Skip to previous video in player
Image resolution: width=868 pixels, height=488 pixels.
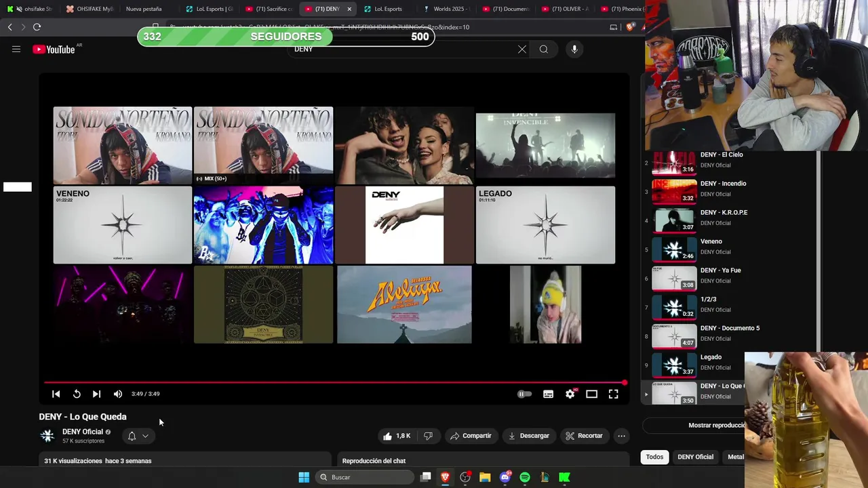pyautogui.click(x=56, y=394)
